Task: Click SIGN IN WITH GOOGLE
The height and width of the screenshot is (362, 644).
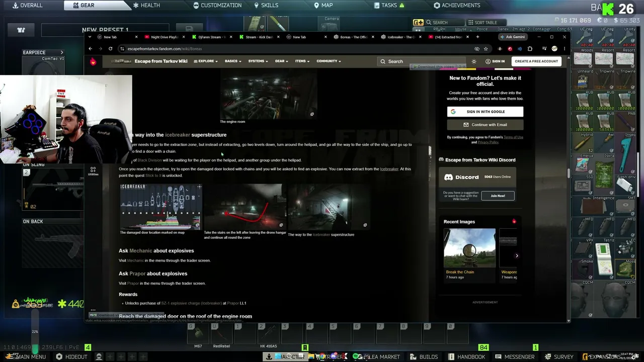Action: (485, 112)
